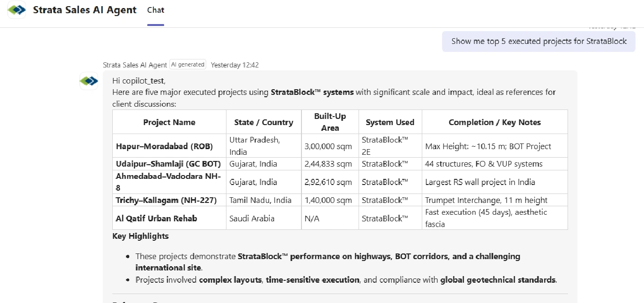Click the AI generated badge
The height and width of the screenshot is (303, 644).
[x=188, y=65]
